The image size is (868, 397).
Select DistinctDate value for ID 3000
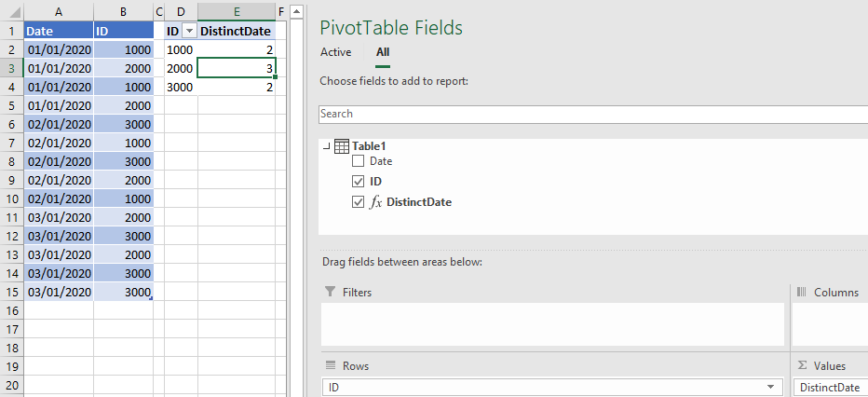237,87
